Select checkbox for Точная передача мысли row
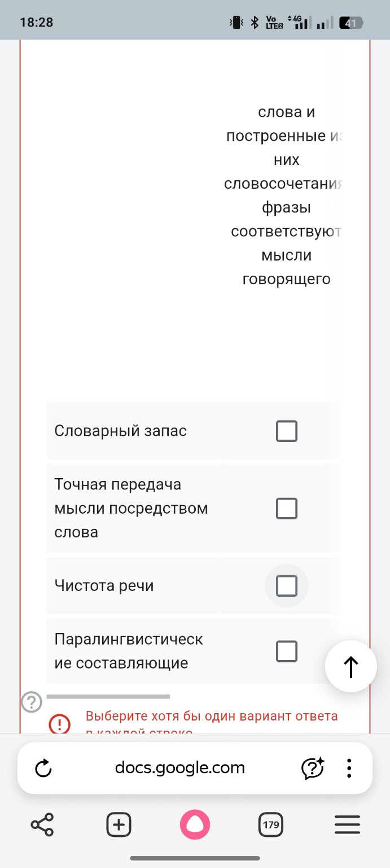390x868 pixels. pyautogui.click(x=287, y=508)
